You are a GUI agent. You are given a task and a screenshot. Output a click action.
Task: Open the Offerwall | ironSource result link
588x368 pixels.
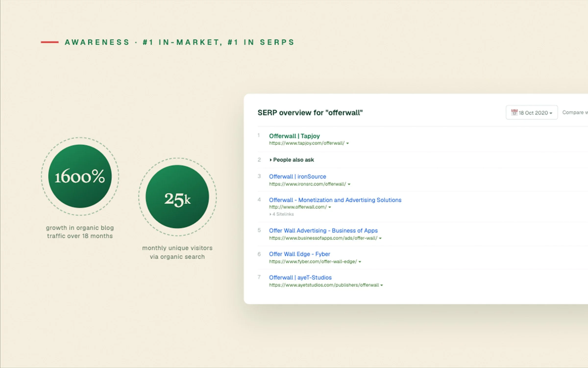click(x=297, y=176)
